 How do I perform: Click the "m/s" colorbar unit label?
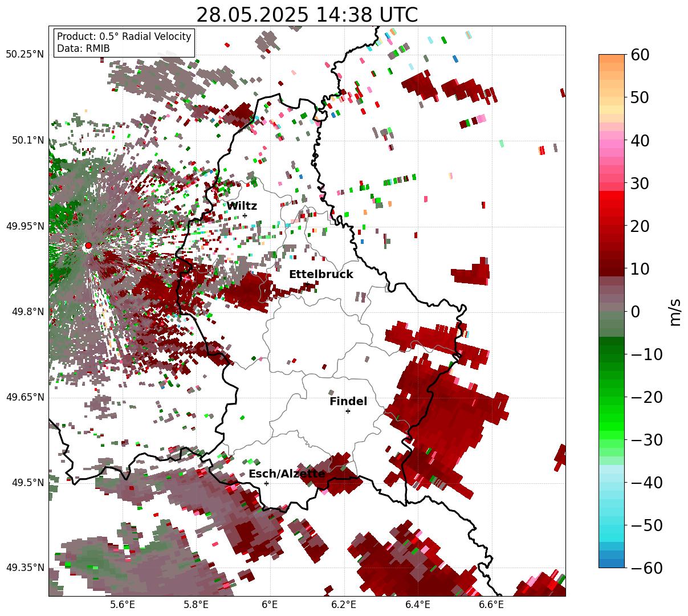pyautogui.click(x=675, y=311)
